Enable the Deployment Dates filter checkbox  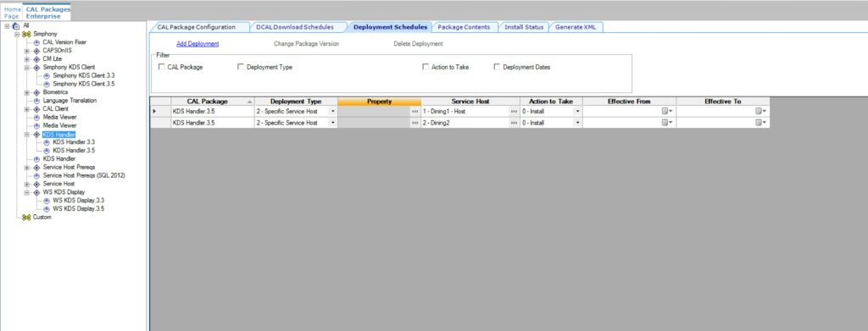pyautogui.click(x=497, y=67)
